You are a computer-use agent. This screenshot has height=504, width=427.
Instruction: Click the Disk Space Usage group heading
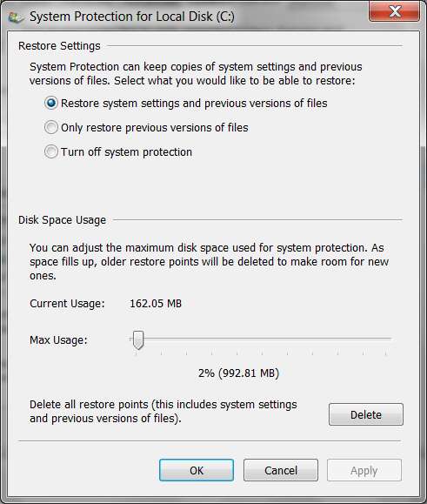(63, 220)
